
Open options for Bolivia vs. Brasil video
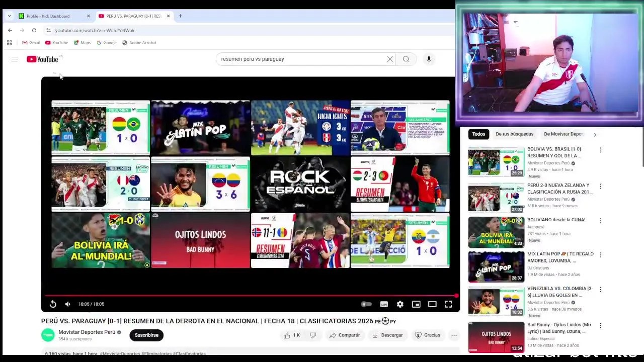[x=600, y=150]
